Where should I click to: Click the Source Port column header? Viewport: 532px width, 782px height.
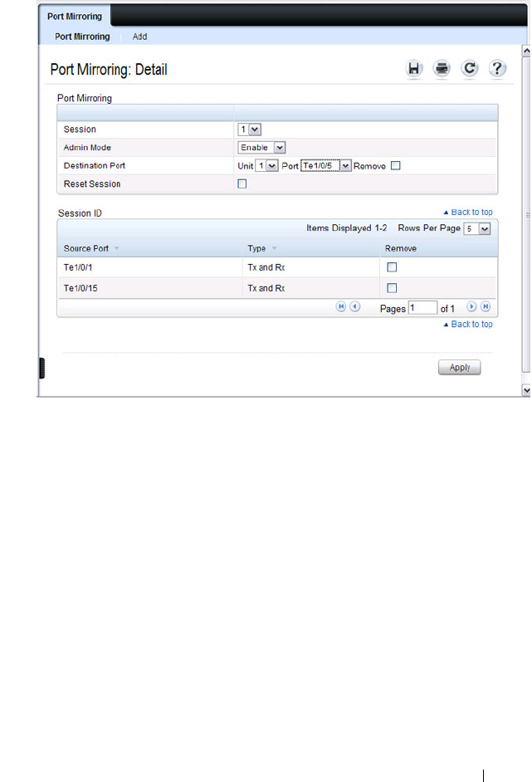[85, 248]
